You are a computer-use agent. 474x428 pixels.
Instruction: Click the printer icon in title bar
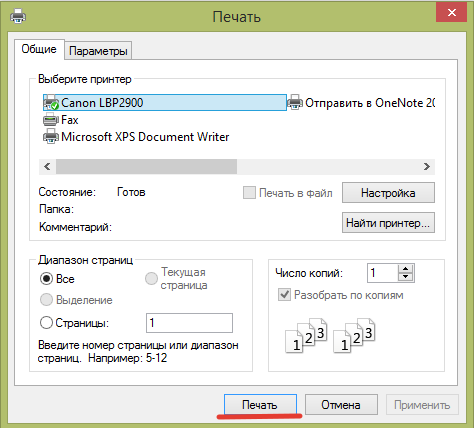[x=18, y=16]
